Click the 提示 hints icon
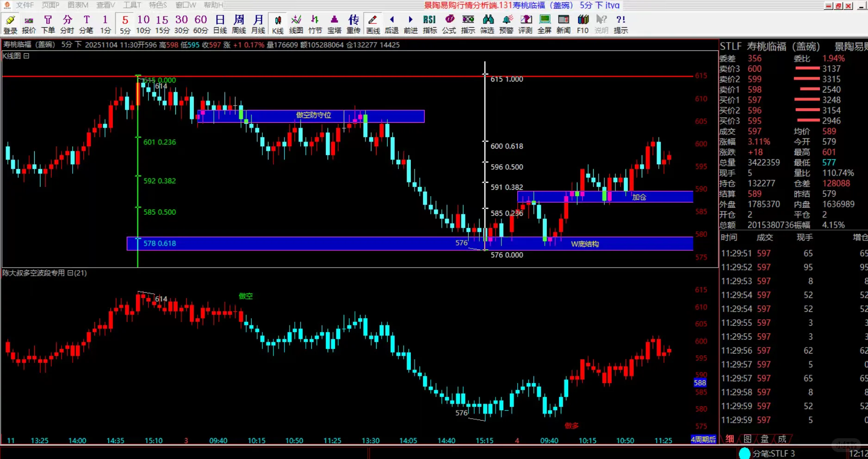The width and height of the screenshot is (868, 459). point(621,24)
